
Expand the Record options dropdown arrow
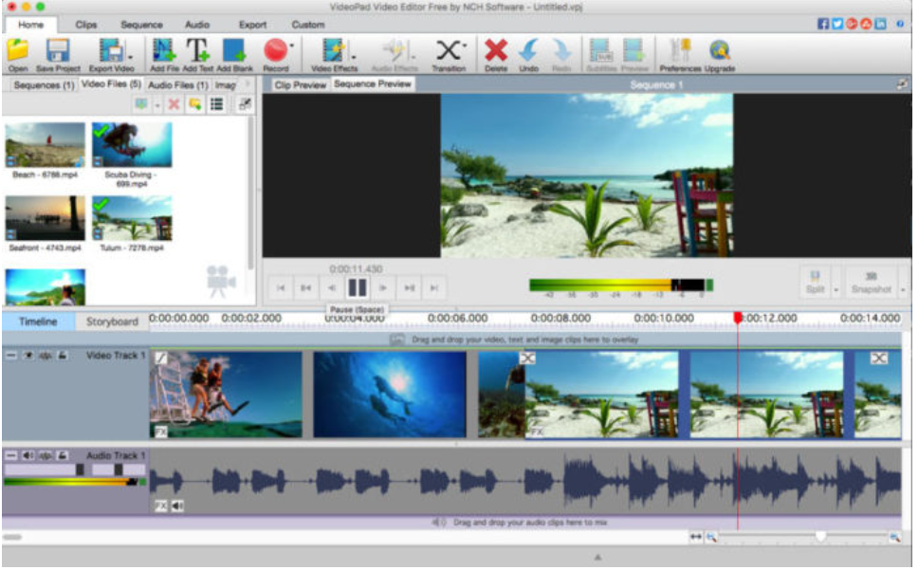(x=292, y=45)
